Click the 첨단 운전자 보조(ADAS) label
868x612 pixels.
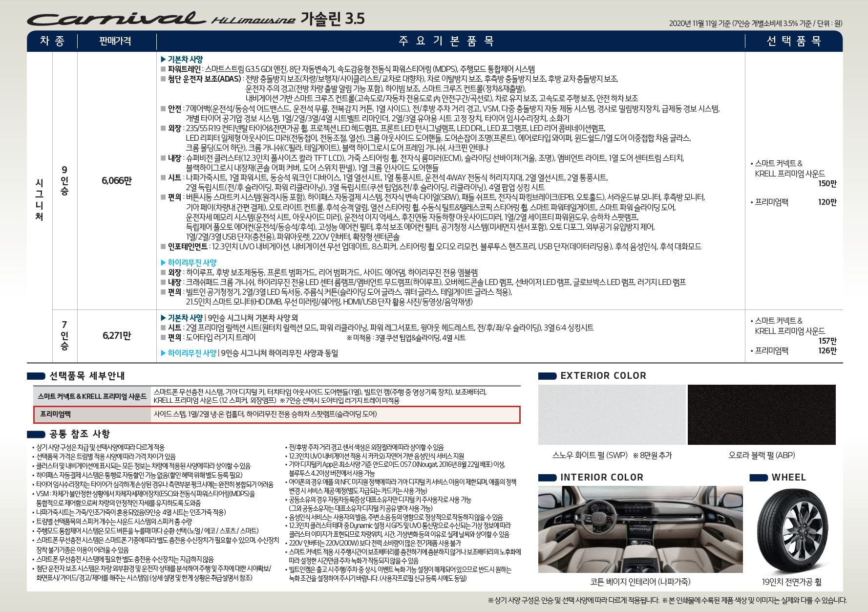205,79
